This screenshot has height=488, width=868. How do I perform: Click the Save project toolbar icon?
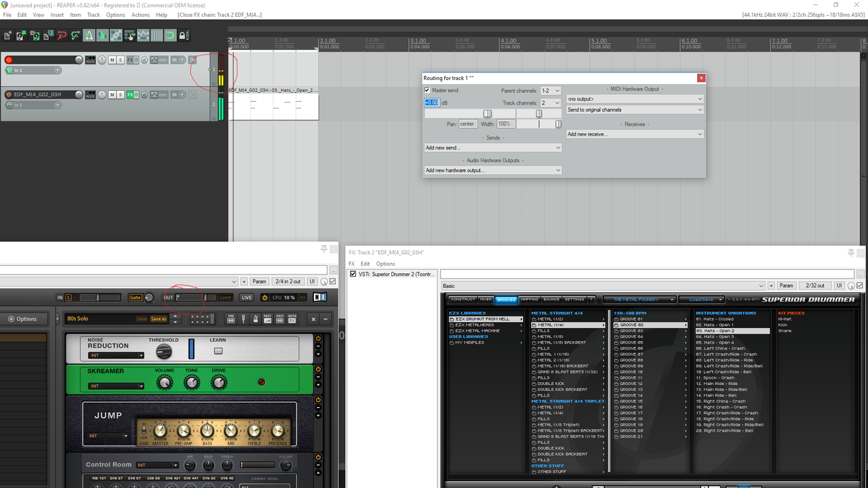(34, 35)
